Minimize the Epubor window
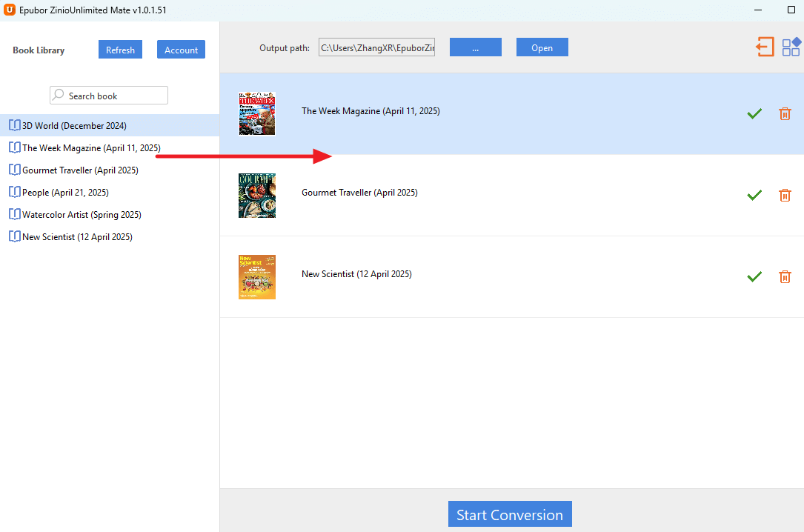Viewport: 804px width, 532px height. pos(758,10)
